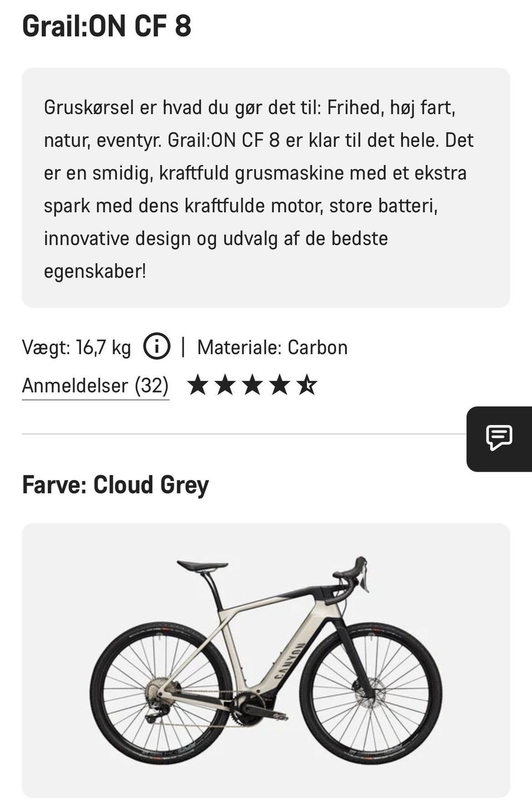532x812 pixels.
Task: Open the chat message widget
Action: [499, 438]
